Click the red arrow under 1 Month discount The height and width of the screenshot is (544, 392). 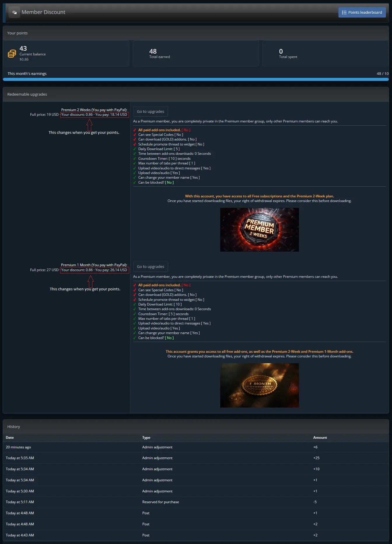(91, 281)
